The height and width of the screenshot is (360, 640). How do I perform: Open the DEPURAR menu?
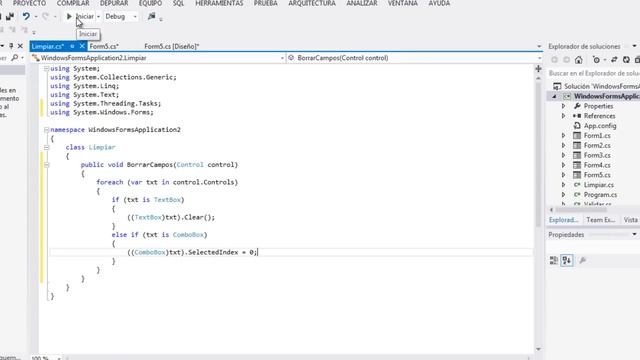114,3
